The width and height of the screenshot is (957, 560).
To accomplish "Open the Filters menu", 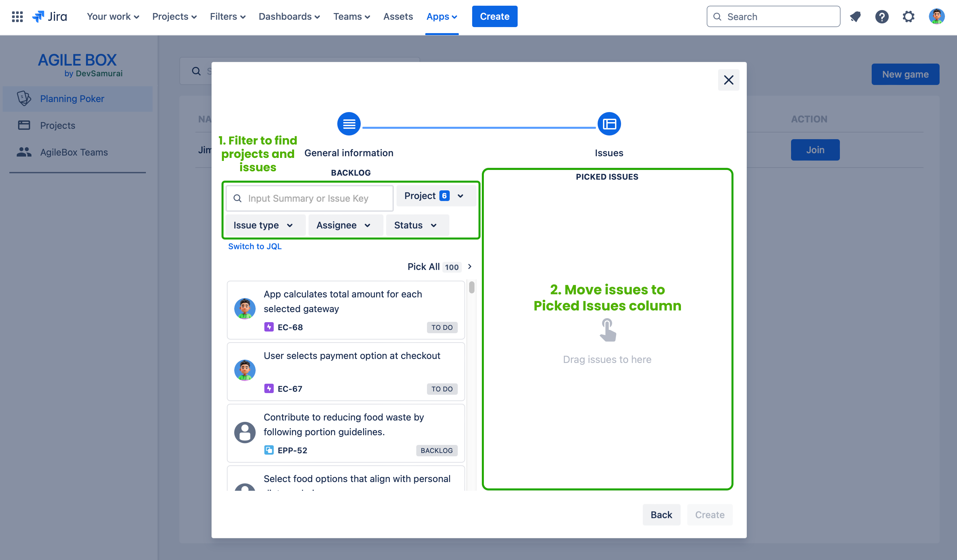I will tap(228, 16).
